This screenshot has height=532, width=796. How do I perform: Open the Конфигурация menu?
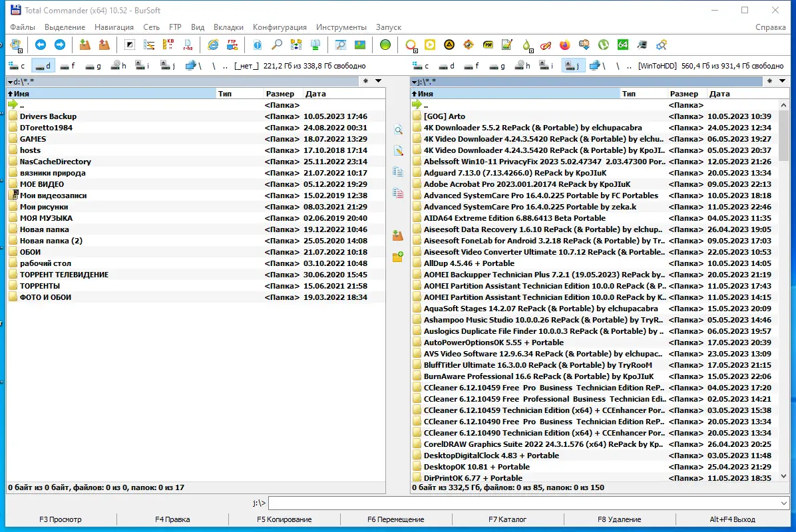280,27
